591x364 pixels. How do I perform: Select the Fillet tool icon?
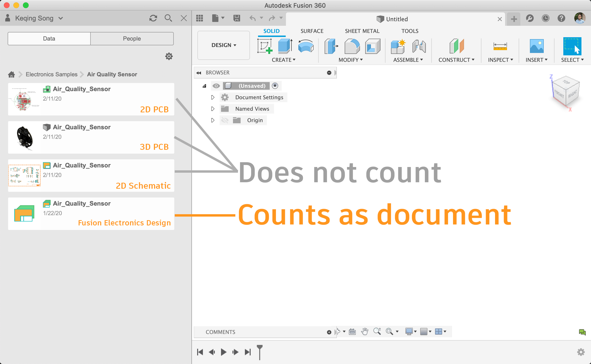352,46
